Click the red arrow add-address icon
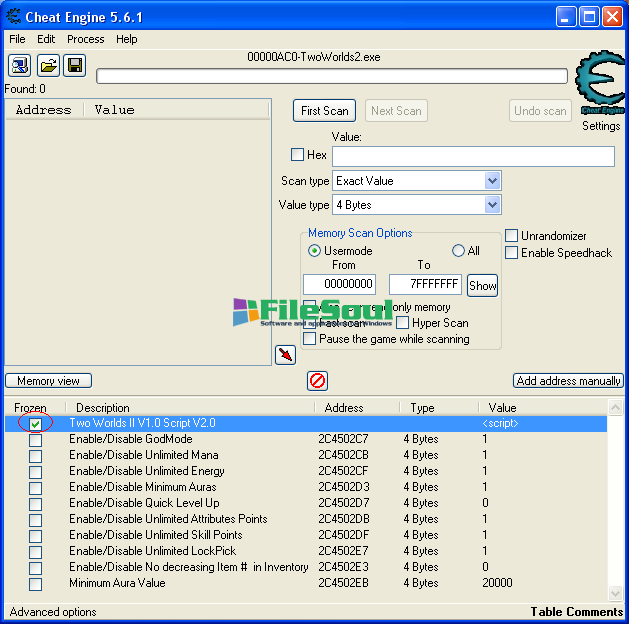Image resolution: width=629 pixels, height=626 pixels. (x=285, y=355)
